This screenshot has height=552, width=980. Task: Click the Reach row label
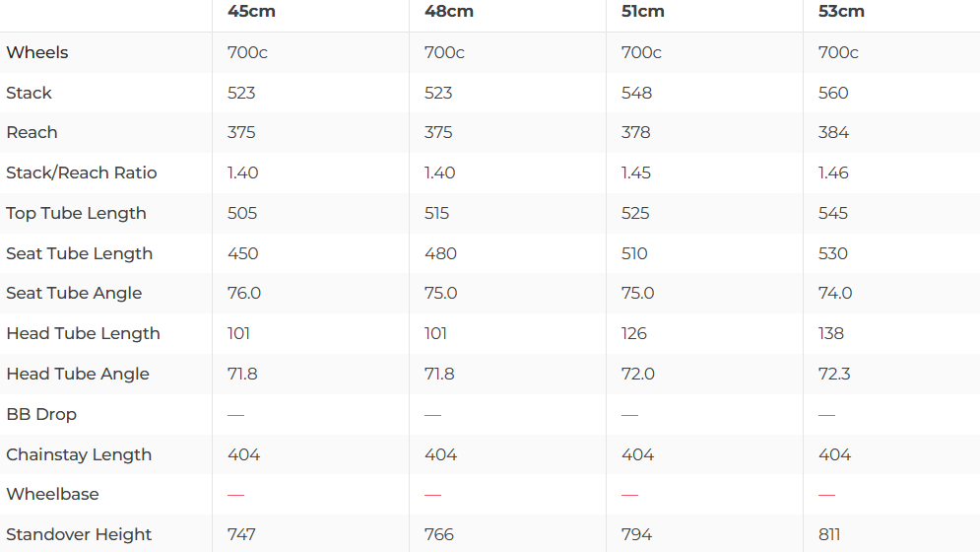click(32, 132)
